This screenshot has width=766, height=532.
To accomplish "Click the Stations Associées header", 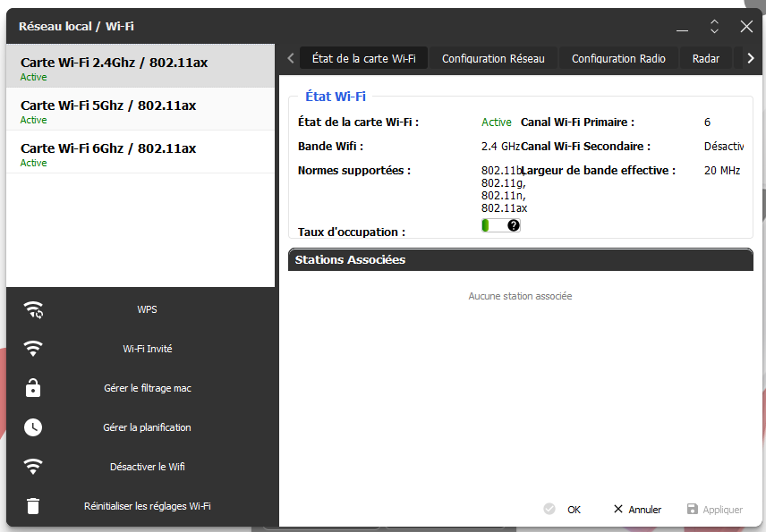I will [x=520, y=259].
